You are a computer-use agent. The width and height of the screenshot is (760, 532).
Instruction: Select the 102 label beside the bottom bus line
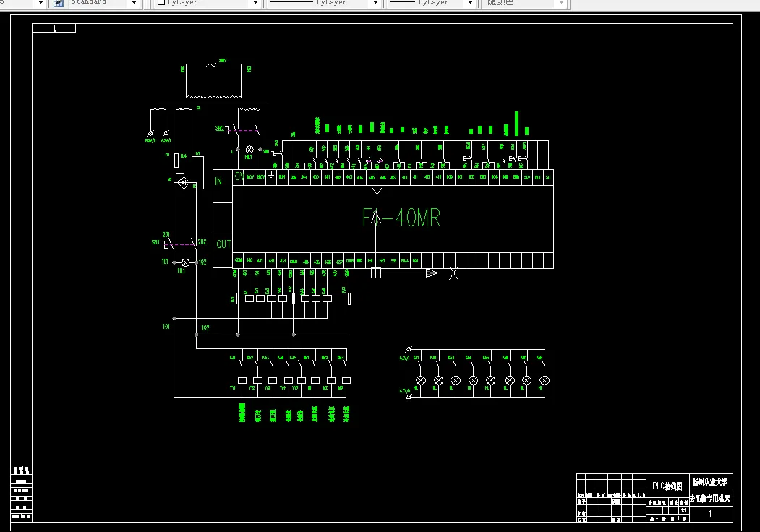pos(205,328)
